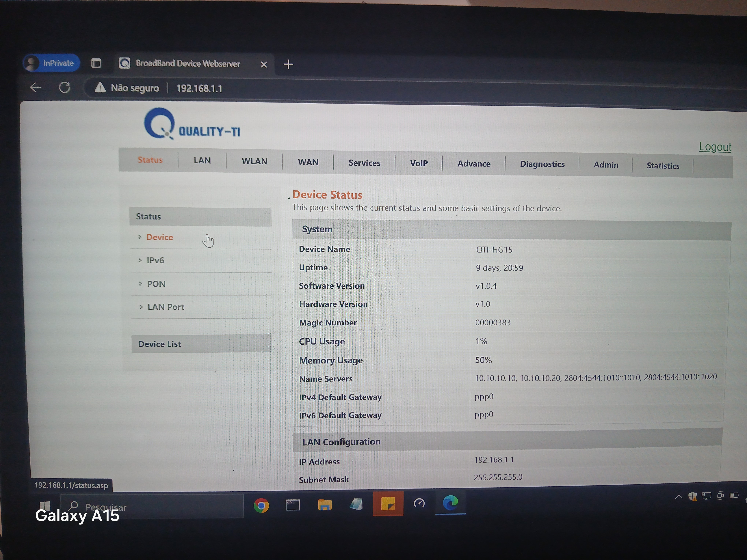This screenshot has width=747, height=560.
Task: Click the address bar showing 192.168.1.1
Action: 199,88
